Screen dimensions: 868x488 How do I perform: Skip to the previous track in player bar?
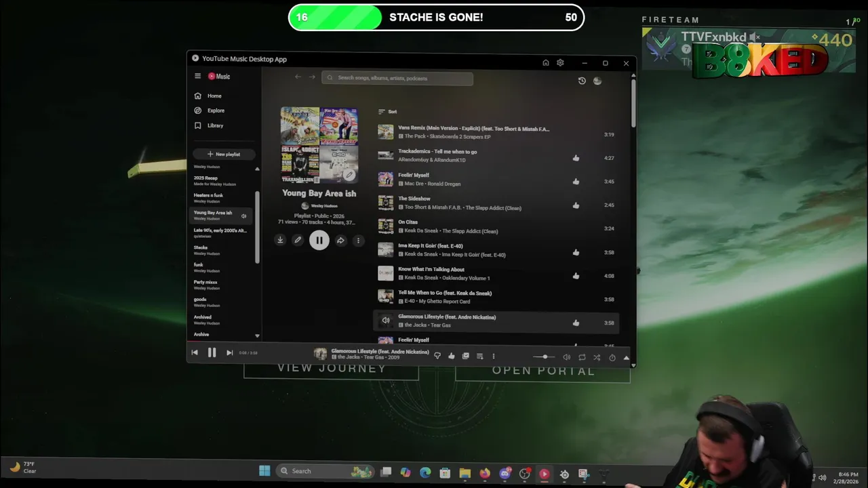click(195, 352)
